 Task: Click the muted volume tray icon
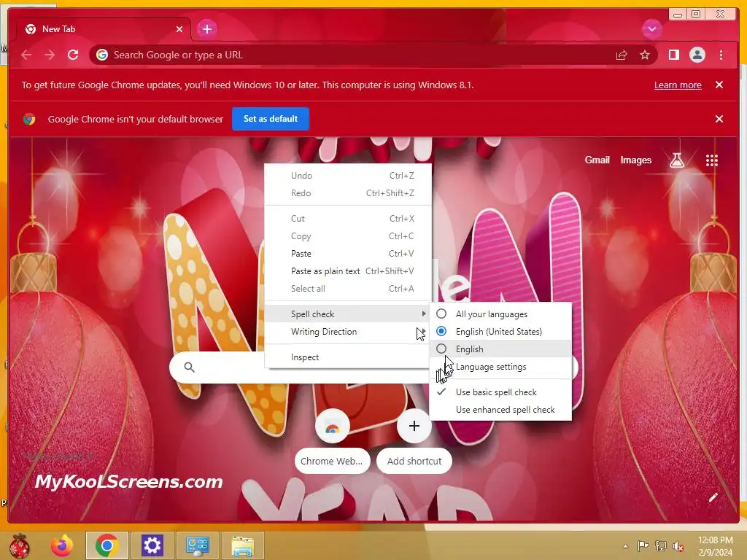coord(678,545)
